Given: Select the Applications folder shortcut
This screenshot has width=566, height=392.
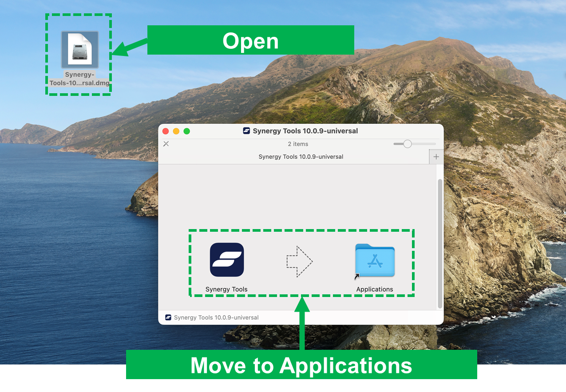Looking at the screenshot, I should coord(375,261).
